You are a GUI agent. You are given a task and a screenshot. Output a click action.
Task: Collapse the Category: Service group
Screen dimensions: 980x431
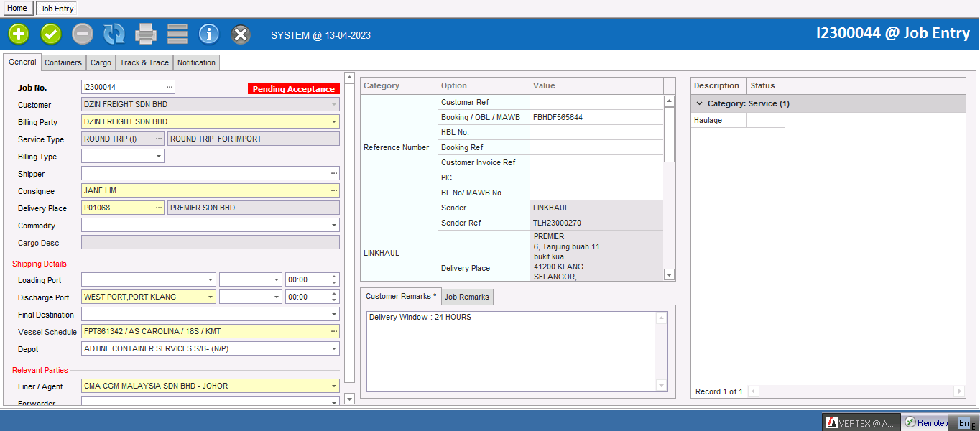[700, 103]
